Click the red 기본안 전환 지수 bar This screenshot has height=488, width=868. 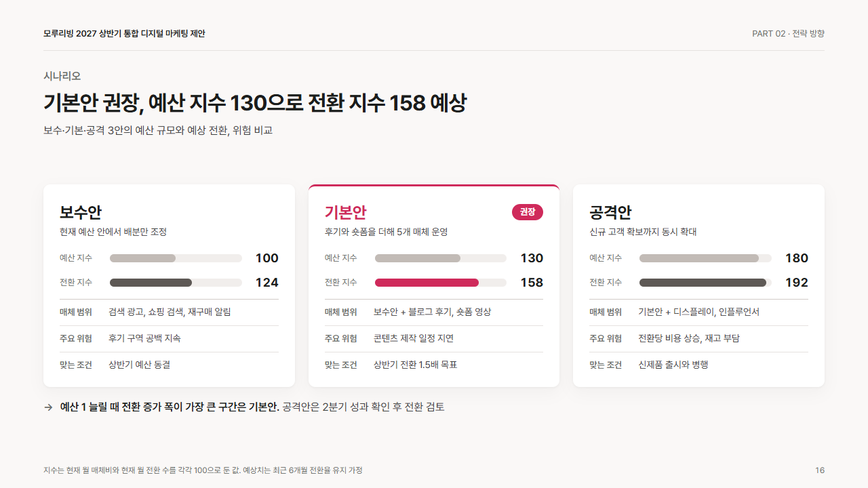click(x=441, y=283)
